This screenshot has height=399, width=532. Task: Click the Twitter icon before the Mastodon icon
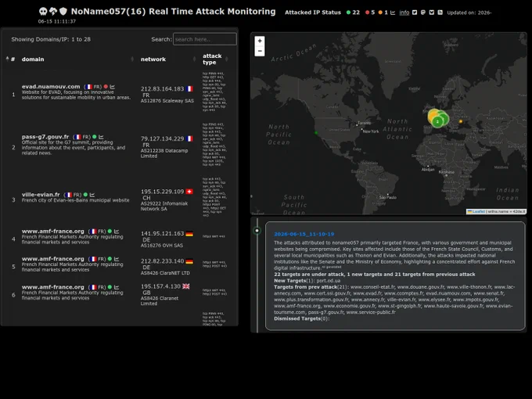tap(415, 13)
